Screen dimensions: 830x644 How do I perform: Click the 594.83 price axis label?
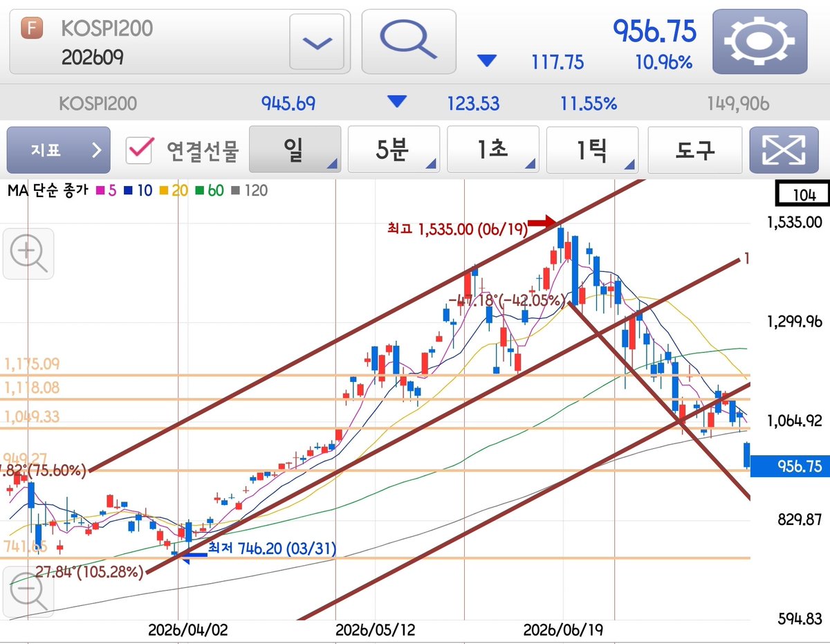[800, 618]
